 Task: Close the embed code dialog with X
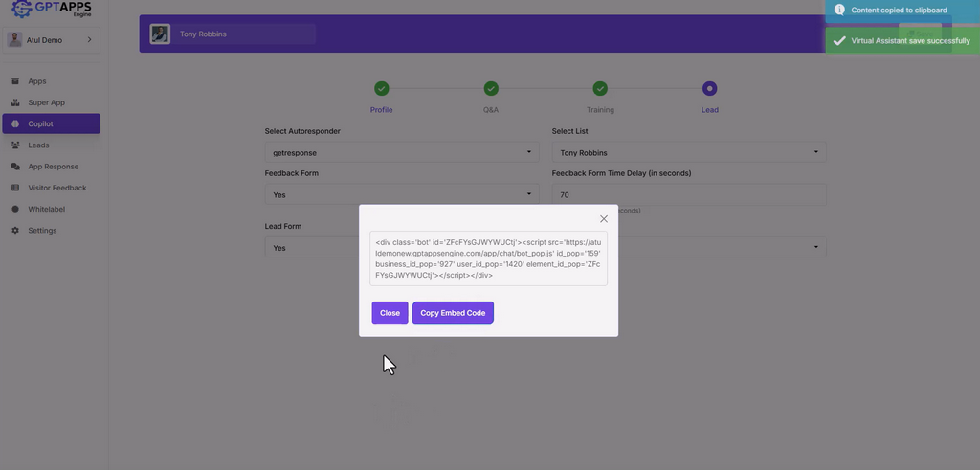point(604,219)
